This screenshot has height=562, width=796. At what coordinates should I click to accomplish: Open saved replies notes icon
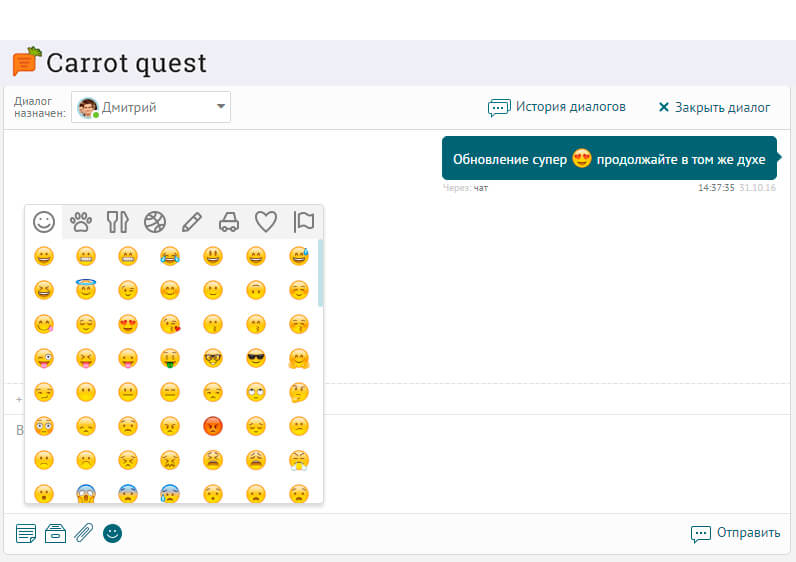coord(26,533)
